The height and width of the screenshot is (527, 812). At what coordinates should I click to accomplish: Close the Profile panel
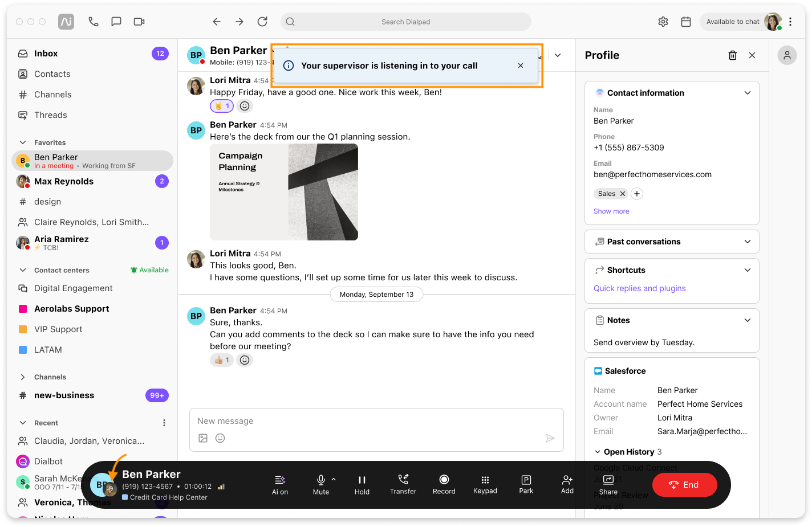(x=752, y=55)
